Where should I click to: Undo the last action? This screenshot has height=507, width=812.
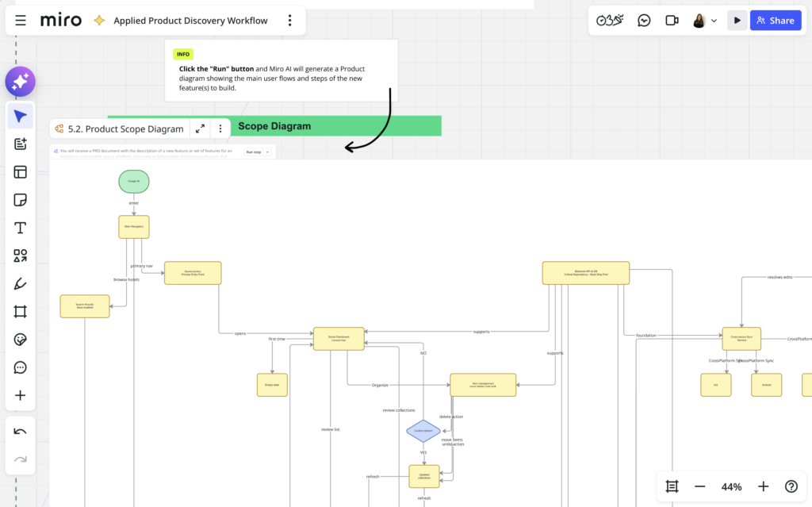pos(20,432)
